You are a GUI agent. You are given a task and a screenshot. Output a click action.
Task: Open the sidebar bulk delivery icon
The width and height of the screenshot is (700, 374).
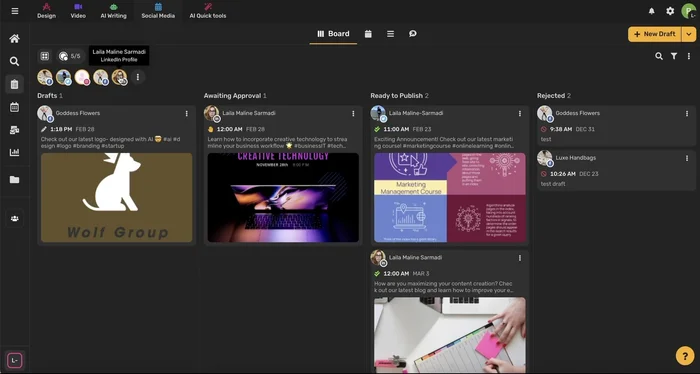14,130
